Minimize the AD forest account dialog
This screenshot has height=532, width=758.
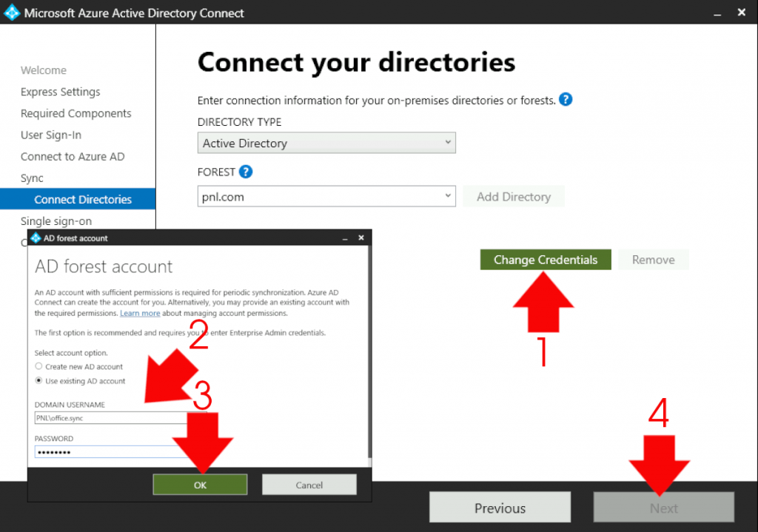coord(343,238)
